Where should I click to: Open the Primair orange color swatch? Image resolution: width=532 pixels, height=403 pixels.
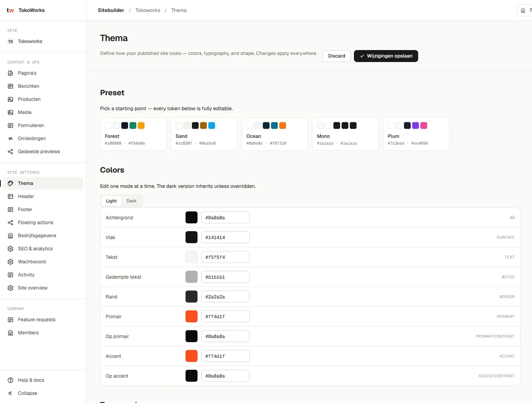192,317
